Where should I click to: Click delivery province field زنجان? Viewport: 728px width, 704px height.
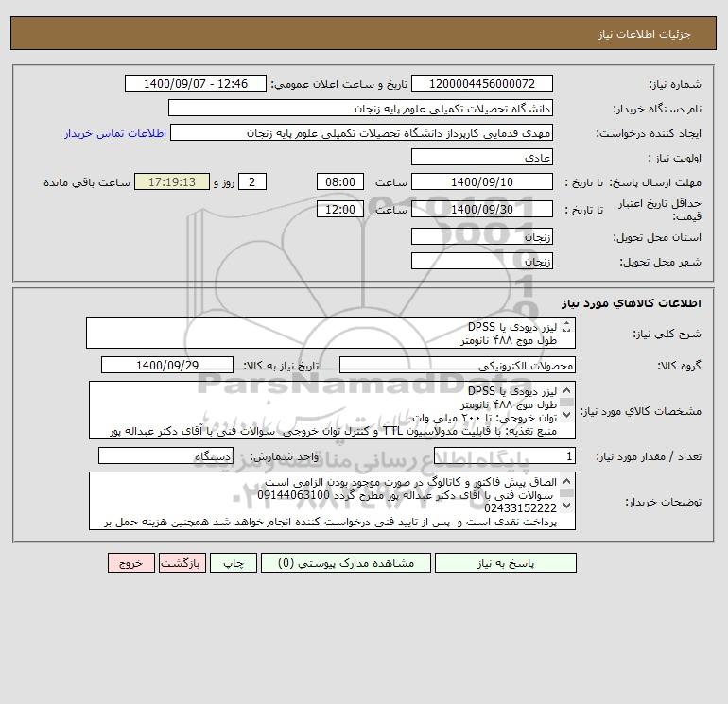tap(482, 236)
